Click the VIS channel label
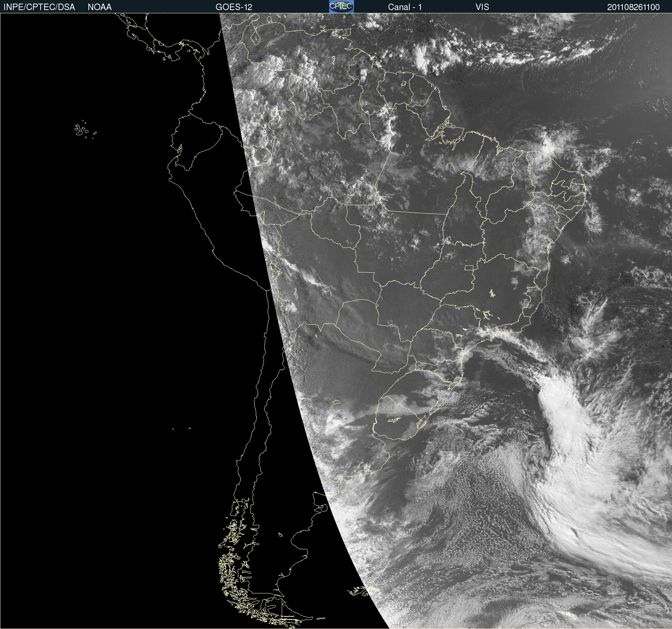The image size is (672, 629). click(x=482, y=7)
